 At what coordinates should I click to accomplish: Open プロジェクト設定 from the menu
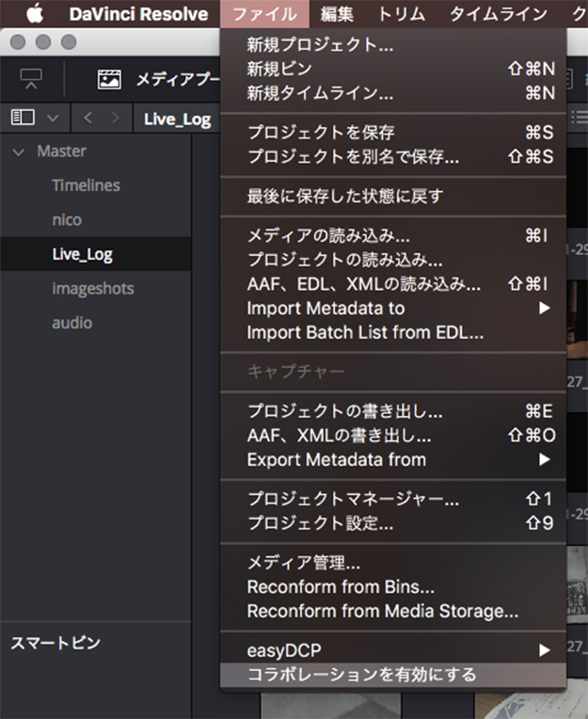click(320, 522)
